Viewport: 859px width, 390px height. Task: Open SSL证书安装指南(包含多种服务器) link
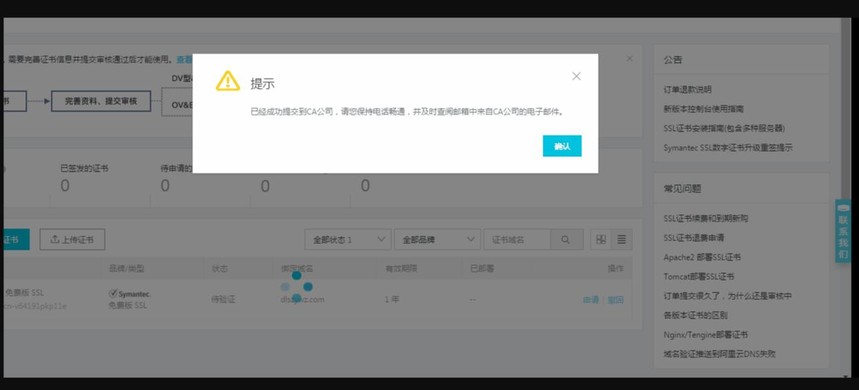coord(724,128)
